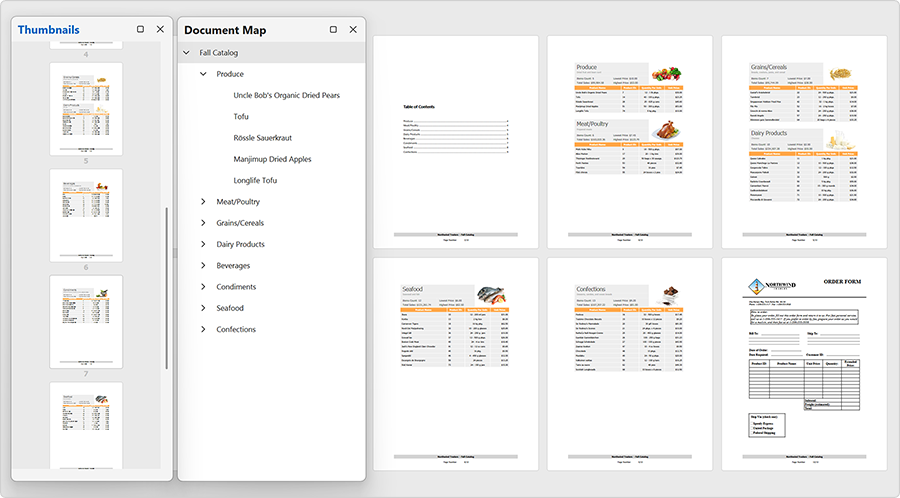Close the Thumbnails panel
The image size is (900, 498).
pos(160,29)
